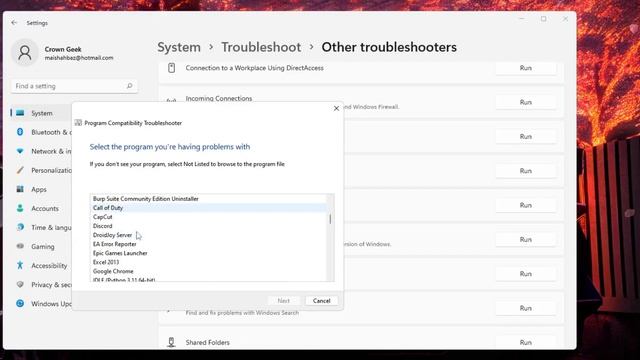Cancel the compatibility troubleshooter dialog
The width and height of the screenshot is (640, 360).
(x=322, y=300)
